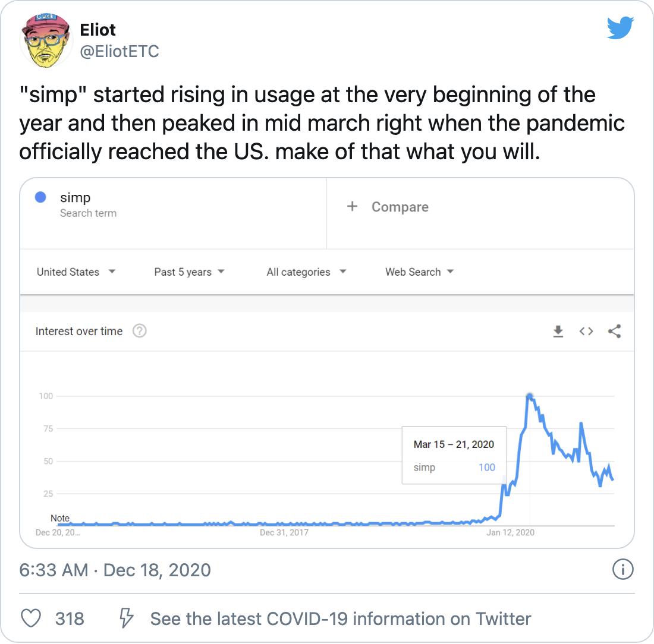
Task: Click the chart peak data point
Action: (x=529, y=396)
